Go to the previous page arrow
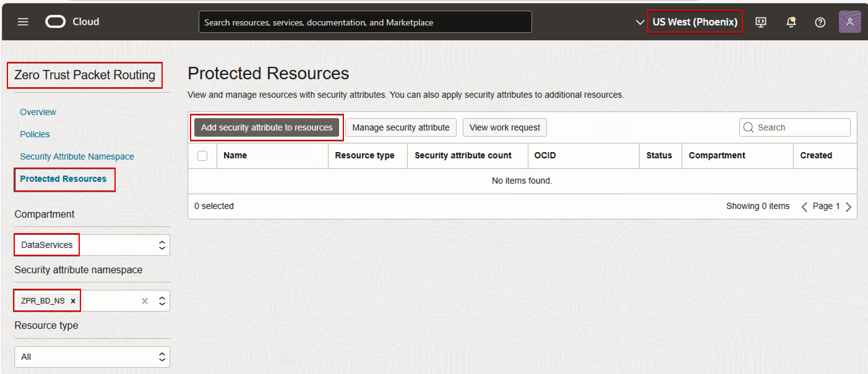The image size is (868, 374). pos(804,206)
